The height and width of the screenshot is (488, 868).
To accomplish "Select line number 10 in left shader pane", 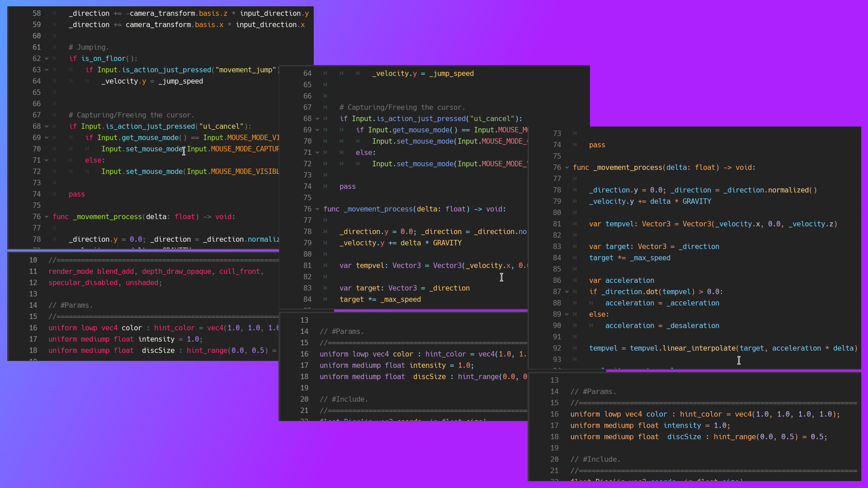I will (x=33, y=260).
